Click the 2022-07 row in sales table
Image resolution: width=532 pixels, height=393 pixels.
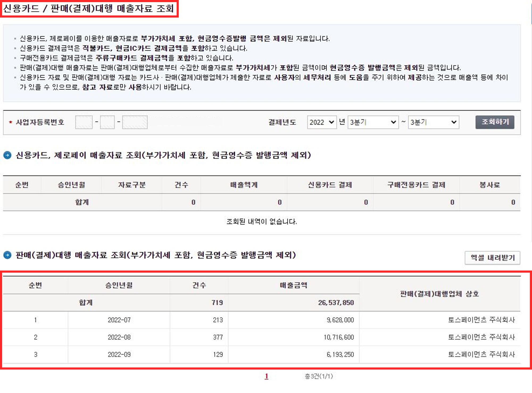pyautogui.click(x=119, y=320)
